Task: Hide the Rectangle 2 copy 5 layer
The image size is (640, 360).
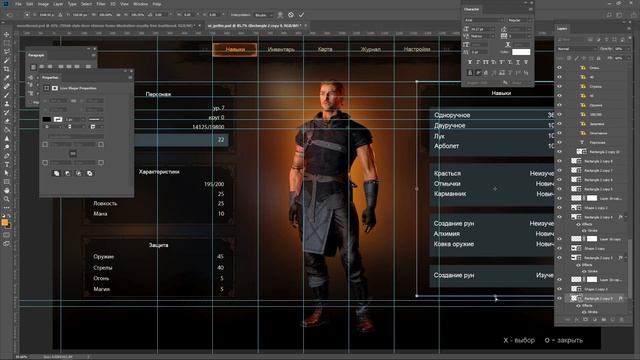Action: click(x=559, y=189)
